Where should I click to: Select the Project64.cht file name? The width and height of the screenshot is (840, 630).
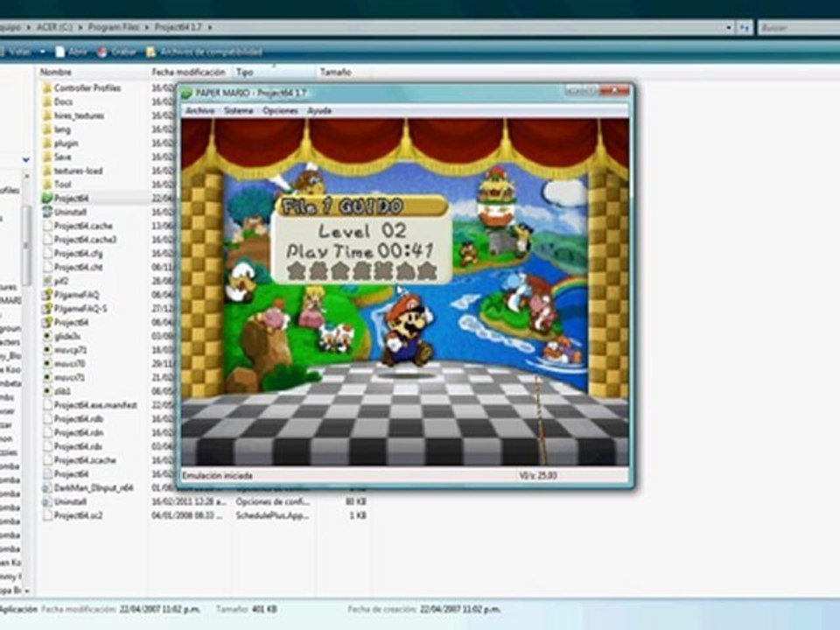78,268
